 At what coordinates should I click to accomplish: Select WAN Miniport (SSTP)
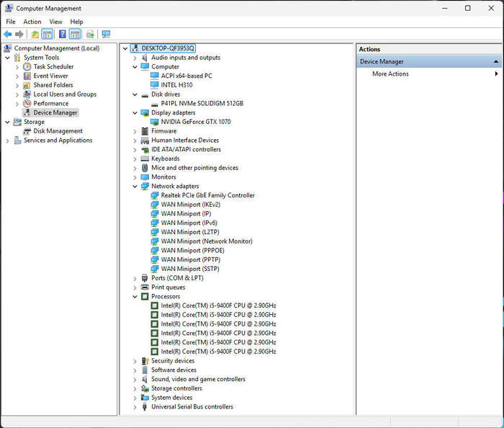coord(190,269)
